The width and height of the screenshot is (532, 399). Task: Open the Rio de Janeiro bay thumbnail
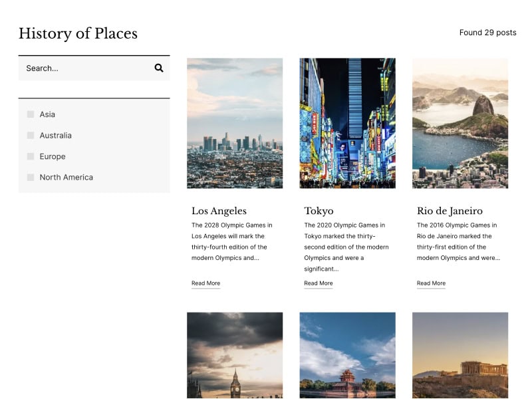tap(460, 123)
